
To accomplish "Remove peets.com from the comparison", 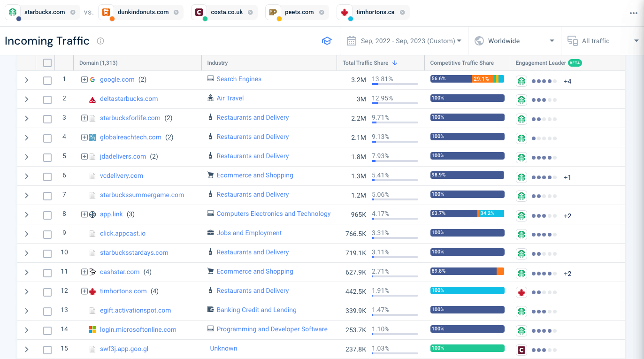I will click(x=321, y=12).
